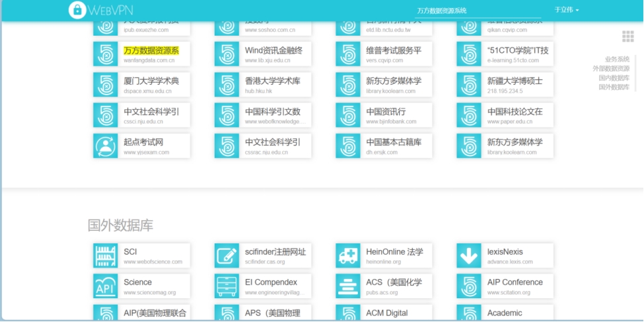Click icon beside library.koolearn.com in 厦门大学 row
The height and width of the screenshot is (322, 644).
tap(348, 85)
